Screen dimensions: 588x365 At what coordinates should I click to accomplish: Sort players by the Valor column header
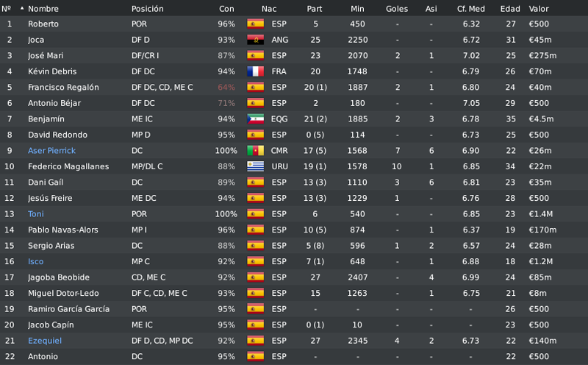point(539,9)
